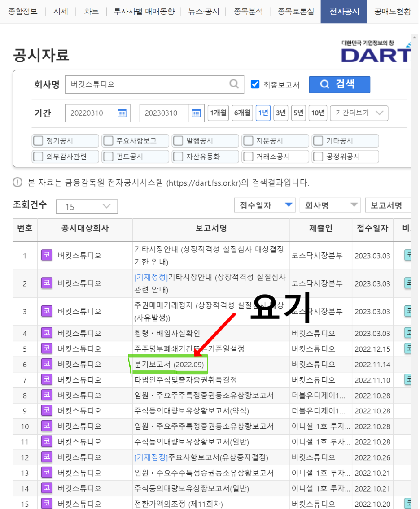Click the KOSDAQ icon in row 1
420x509 pixels.
47,255
